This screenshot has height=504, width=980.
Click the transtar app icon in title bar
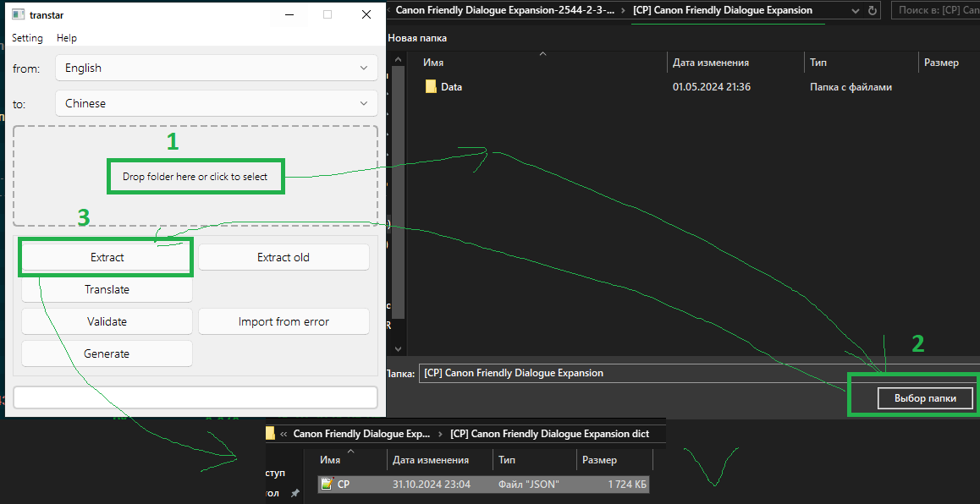17,14
